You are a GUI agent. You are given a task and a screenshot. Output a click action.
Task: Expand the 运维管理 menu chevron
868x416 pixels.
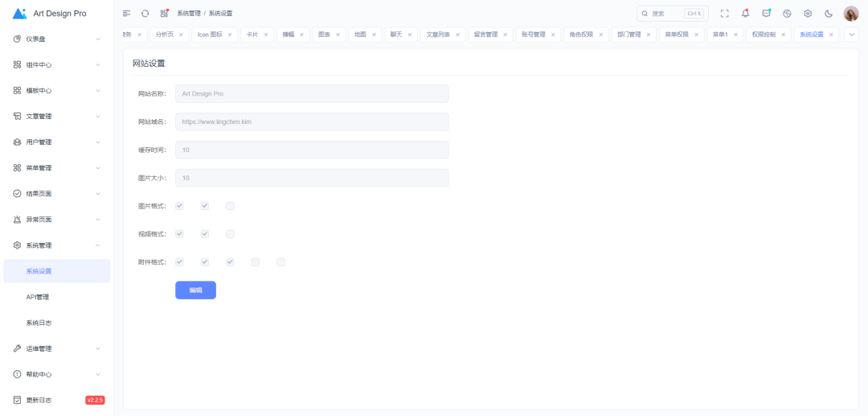tap(98, 348)
